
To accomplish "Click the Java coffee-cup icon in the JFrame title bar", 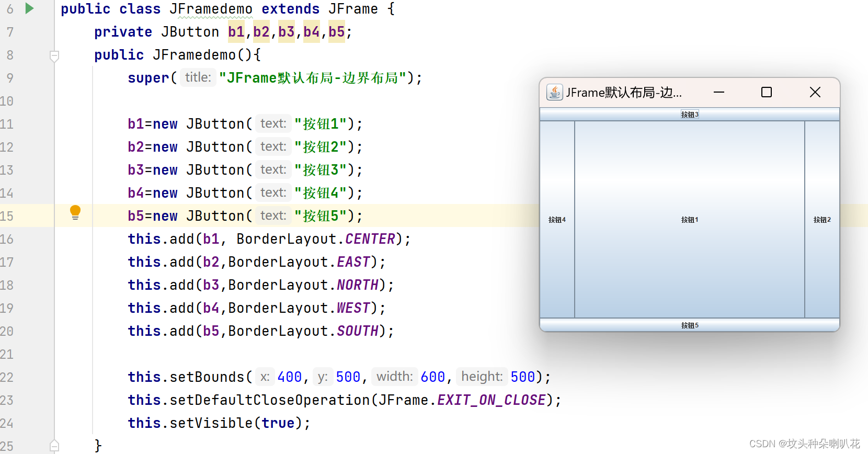I will click(554, 92).
